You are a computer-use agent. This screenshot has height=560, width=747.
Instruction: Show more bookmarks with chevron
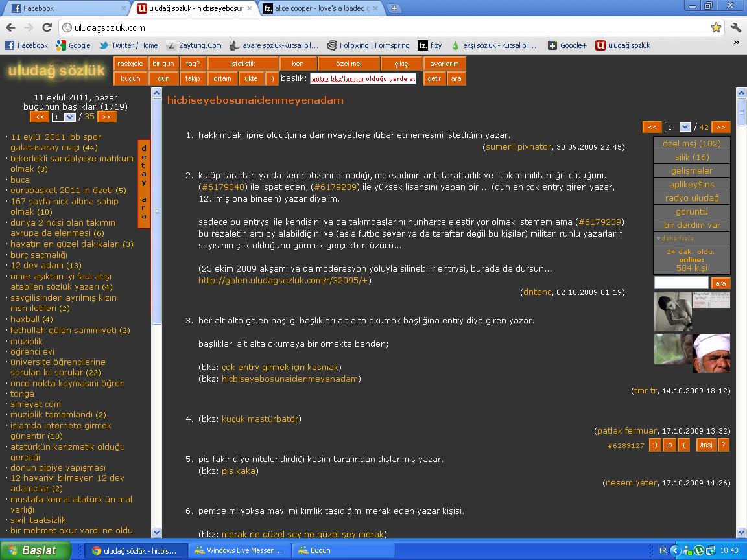(736, 43)
